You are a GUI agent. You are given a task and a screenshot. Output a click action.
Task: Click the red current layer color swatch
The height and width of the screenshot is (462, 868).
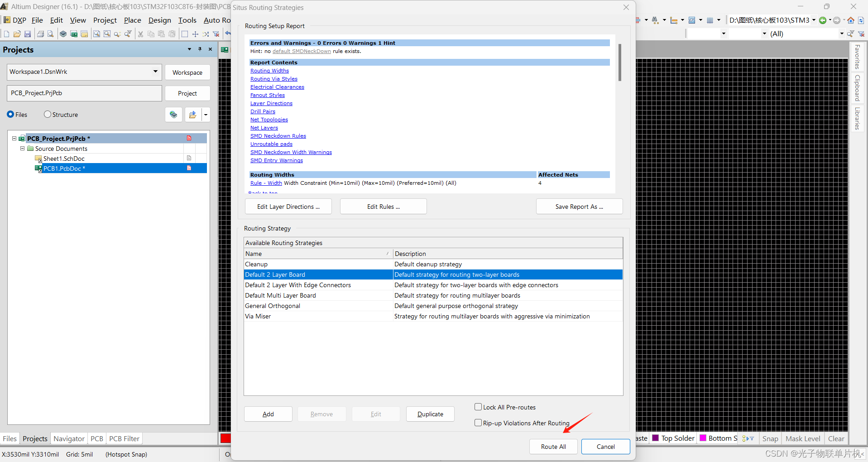[225, 438]
